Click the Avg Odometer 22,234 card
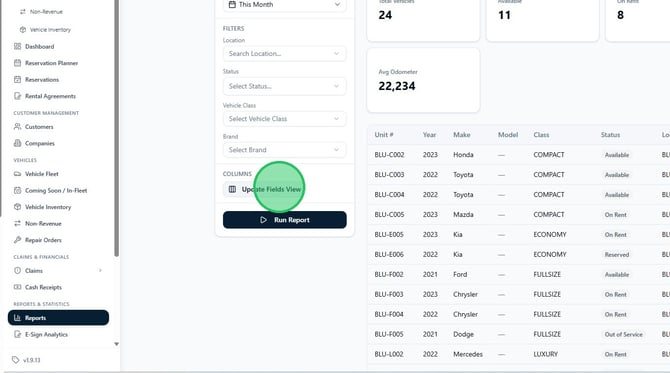 coord(423,80)
